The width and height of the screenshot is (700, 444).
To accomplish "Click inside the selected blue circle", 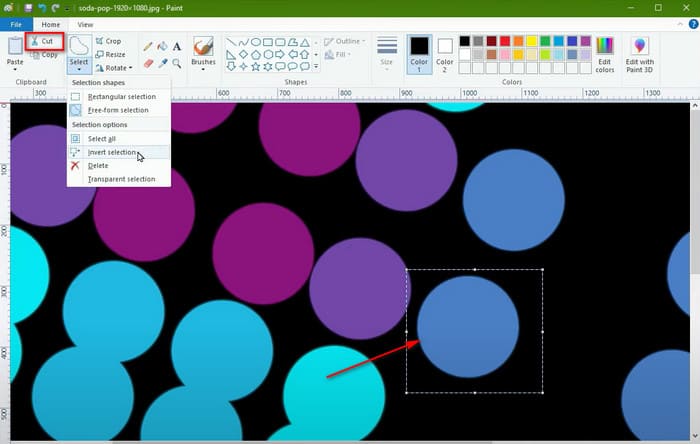I will 468,327.
